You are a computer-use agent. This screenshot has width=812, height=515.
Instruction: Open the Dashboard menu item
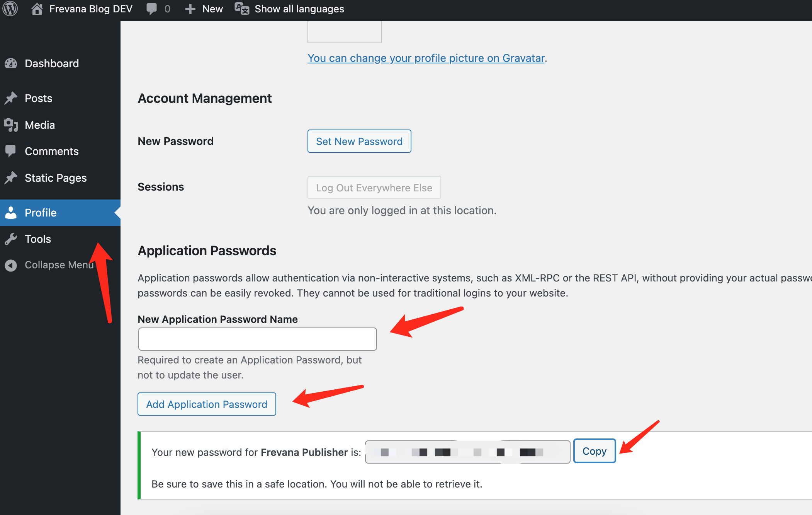tap(60, 63)
